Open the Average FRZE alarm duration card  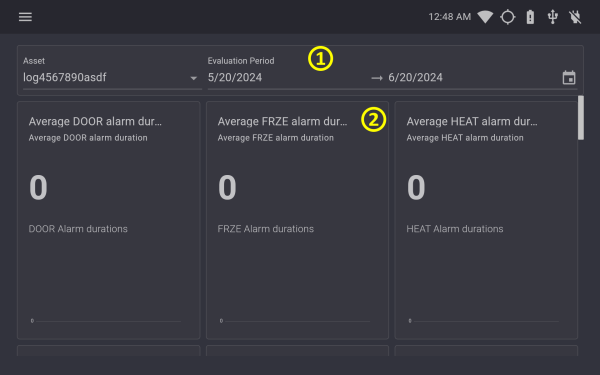(297, 220)
